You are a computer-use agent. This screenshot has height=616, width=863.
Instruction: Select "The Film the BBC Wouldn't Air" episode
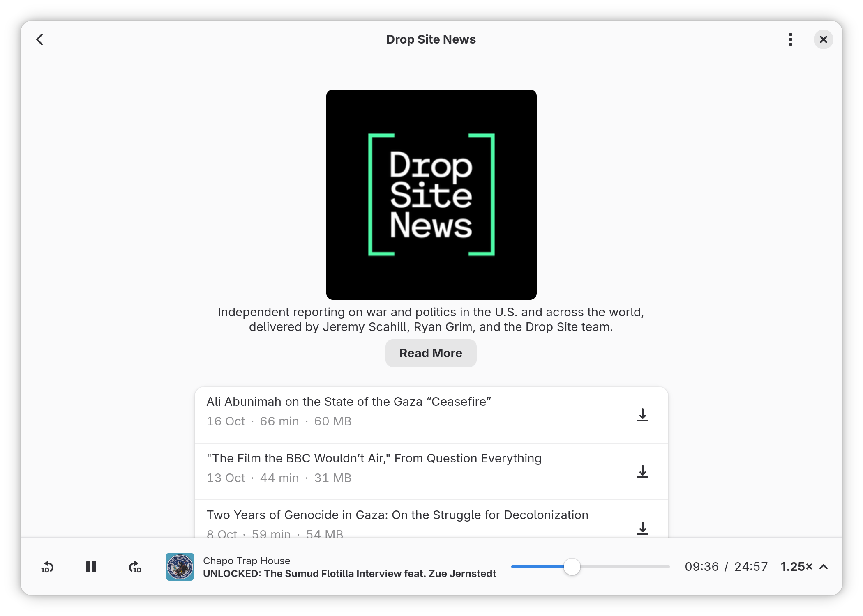coord(374,458)
